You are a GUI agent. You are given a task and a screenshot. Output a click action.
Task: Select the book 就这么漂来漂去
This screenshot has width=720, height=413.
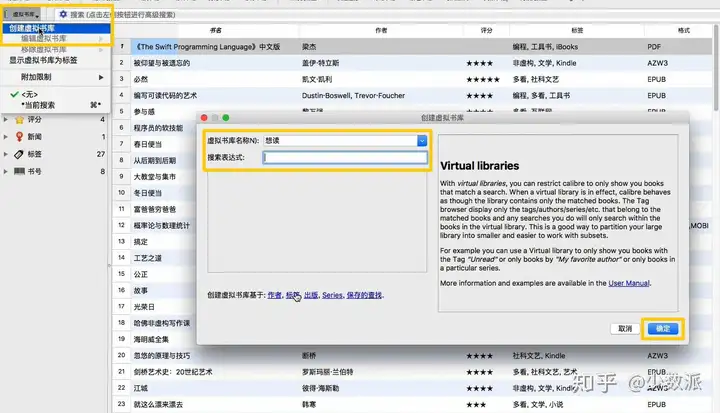[158, 405]
